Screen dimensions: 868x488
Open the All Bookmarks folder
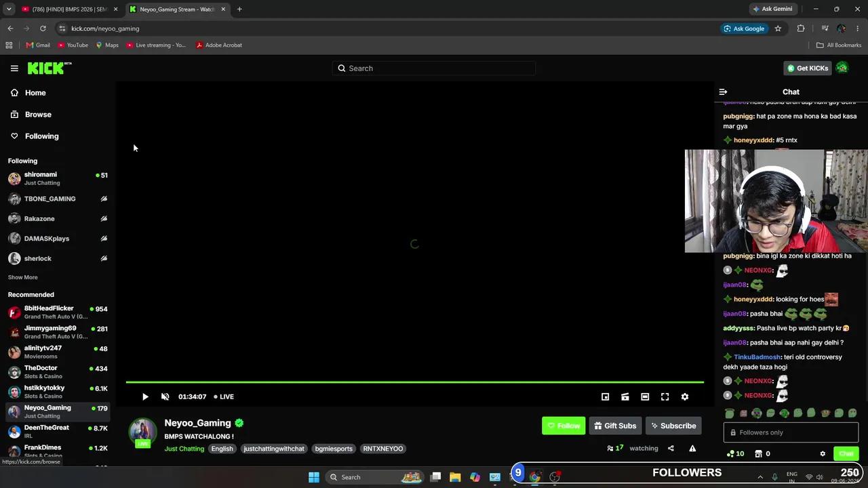[839, 45]
